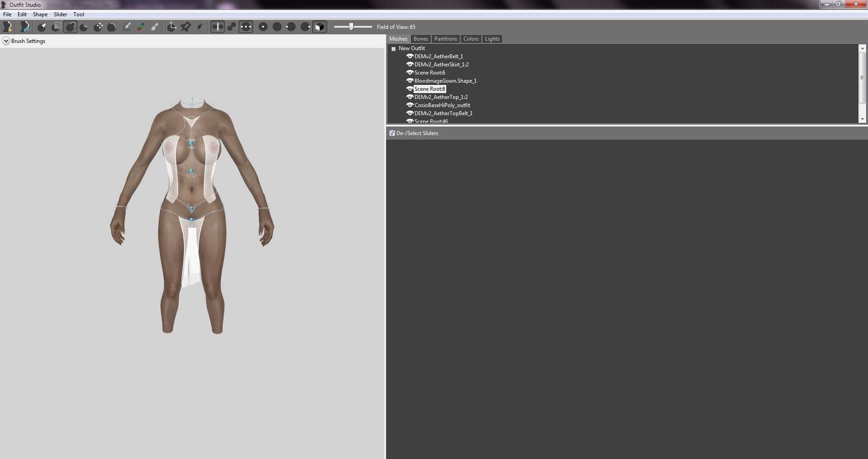Select the Mask brush tool
This screenshot has width=868, height=459.
[x=56, y=27]
